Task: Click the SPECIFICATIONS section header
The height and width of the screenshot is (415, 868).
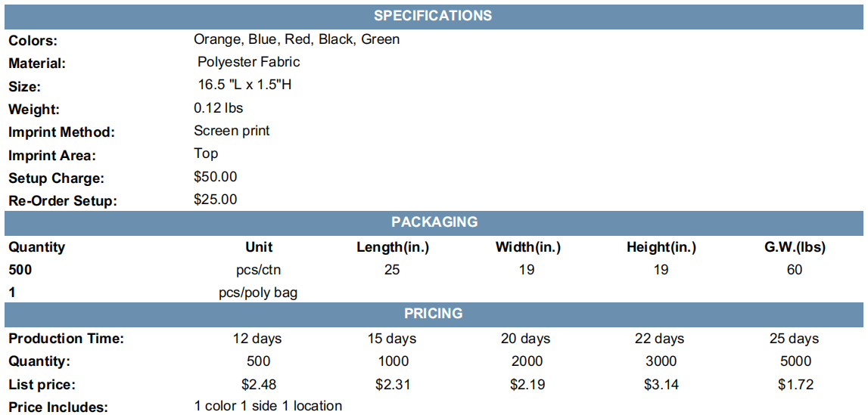Action: point(434,16)
